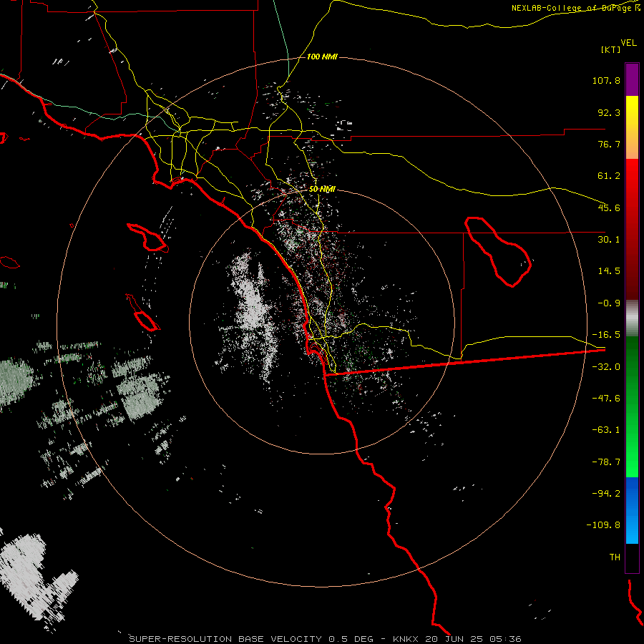Click the -32.0 velocity scale value

coord(606,367)
